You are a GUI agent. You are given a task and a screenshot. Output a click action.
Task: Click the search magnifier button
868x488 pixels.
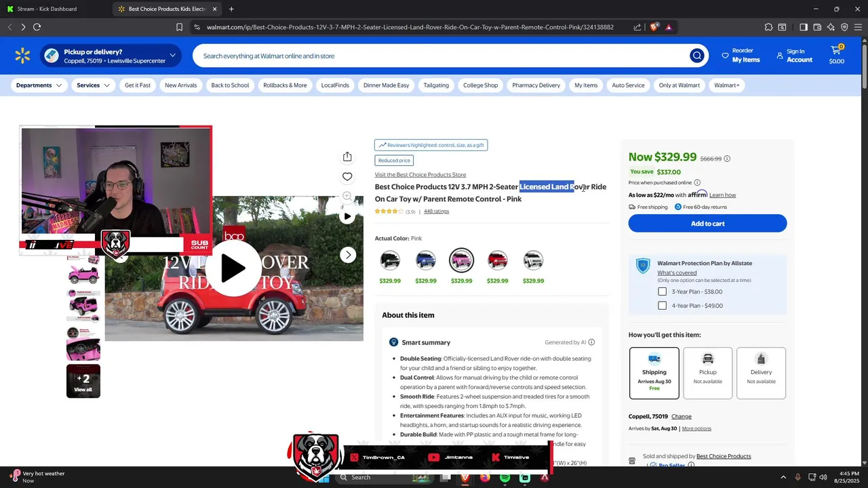(x=696, y=56)
